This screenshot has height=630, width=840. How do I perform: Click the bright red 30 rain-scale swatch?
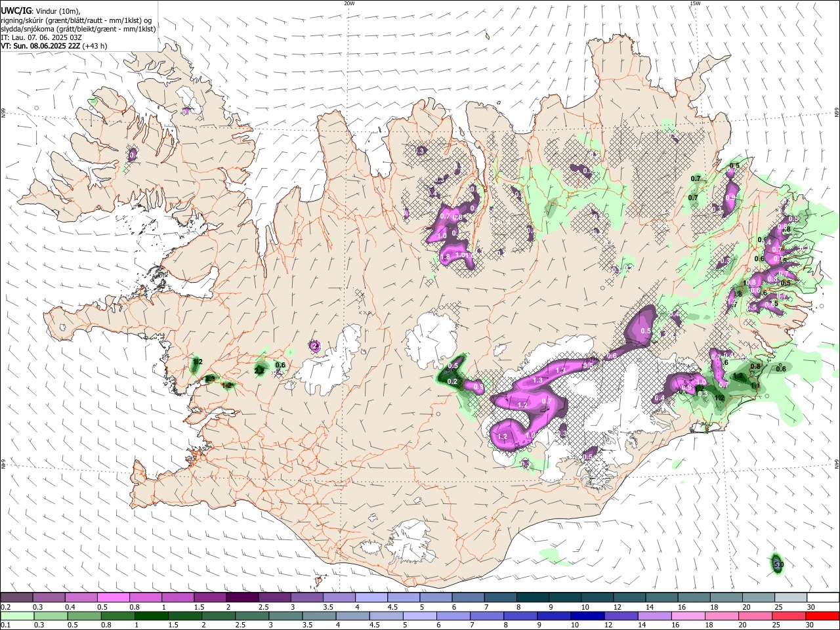pos(822,616)
